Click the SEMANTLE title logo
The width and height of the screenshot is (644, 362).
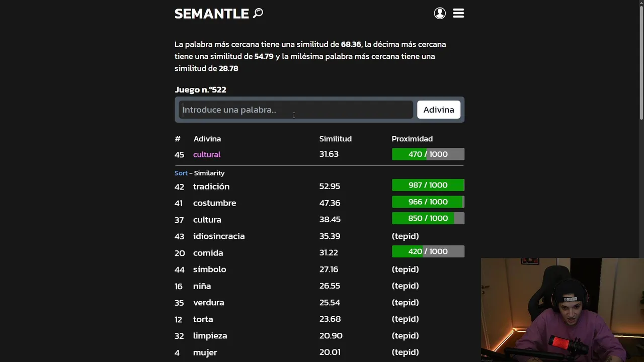[211, 14]
